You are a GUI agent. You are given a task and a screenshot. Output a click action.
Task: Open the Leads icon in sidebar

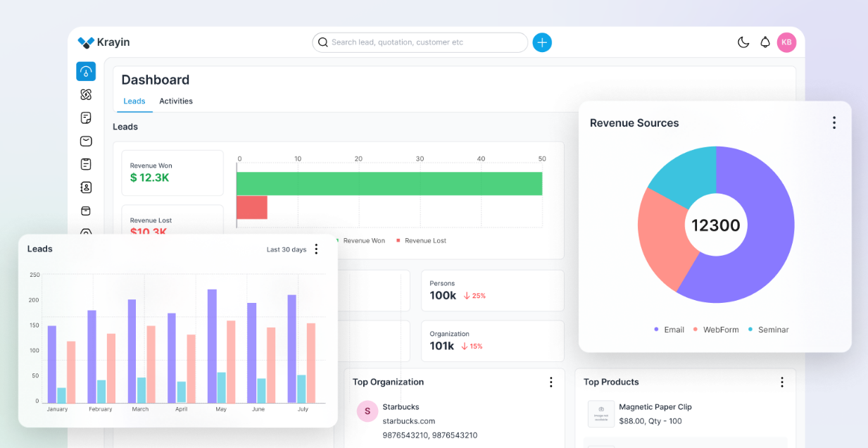[86, 94]
